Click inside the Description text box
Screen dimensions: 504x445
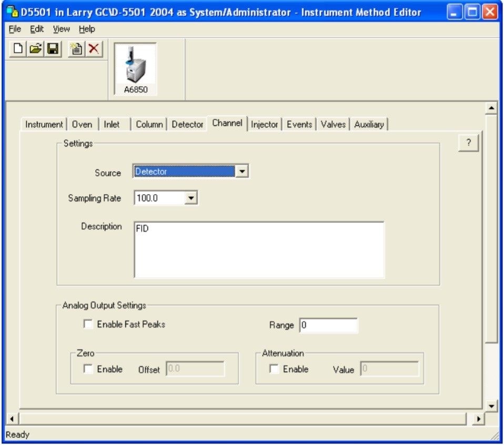tap(259, 250)
